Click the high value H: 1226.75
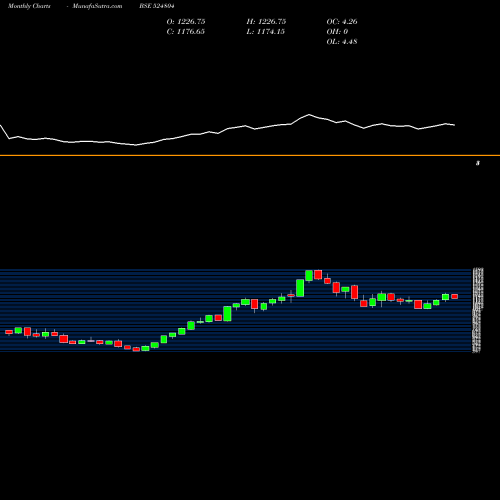 click(266, 22)
